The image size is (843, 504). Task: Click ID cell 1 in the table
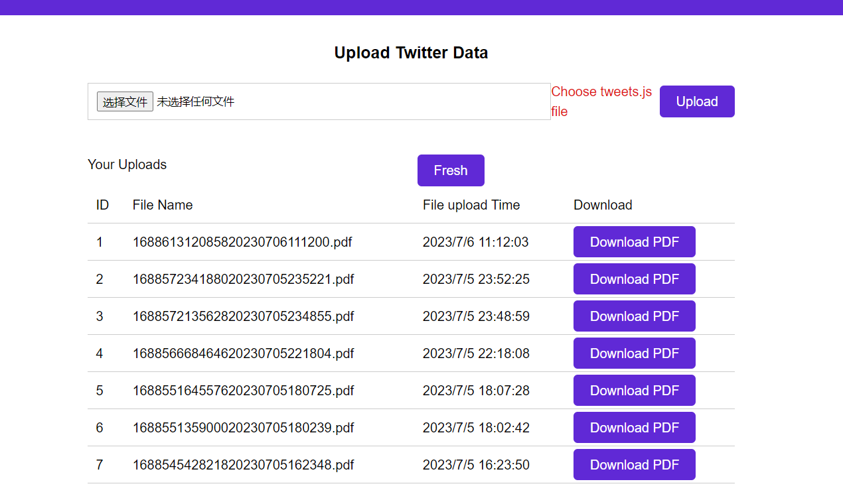100,242
